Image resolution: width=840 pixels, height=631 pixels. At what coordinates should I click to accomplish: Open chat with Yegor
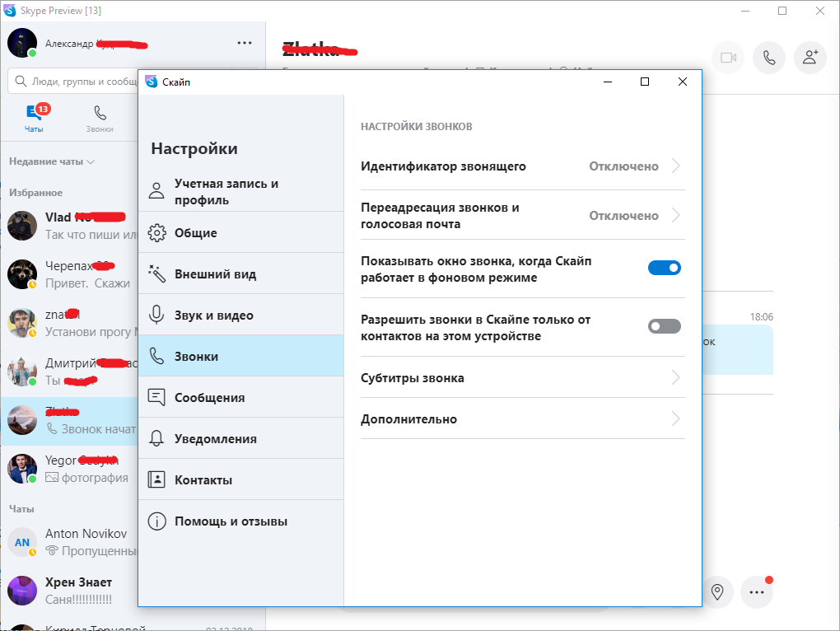tap(70, 469)
